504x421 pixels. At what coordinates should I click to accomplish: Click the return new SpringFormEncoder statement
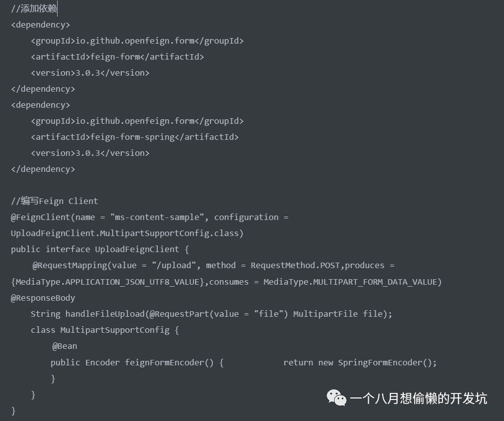click(360, 362)
